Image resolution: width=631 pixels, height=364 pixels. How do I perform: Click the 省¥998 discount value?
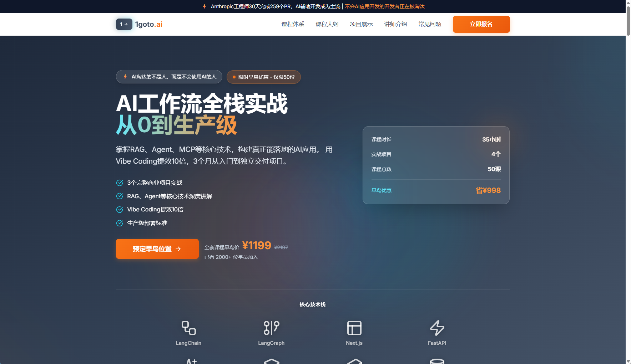[488, 190]
